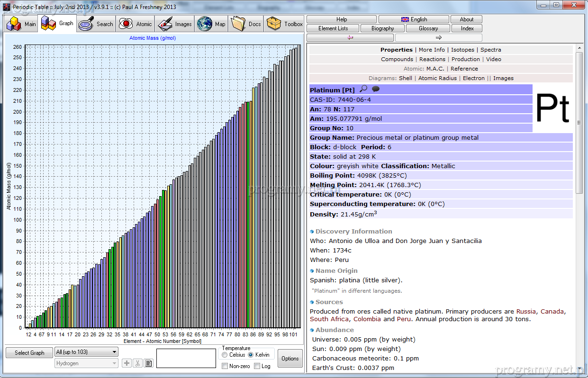Enable the Log scale checkbox
This screenshot has width=588, height=378.
click(257, 366)
